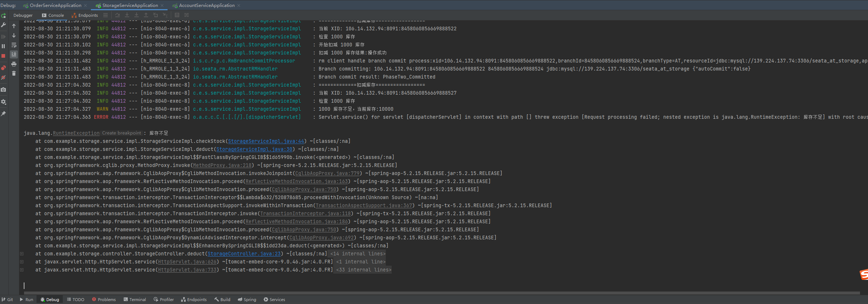868x304 pixels.
Task: Open the Endpoints sub-tab in debug panel
Action: (85, 15)
